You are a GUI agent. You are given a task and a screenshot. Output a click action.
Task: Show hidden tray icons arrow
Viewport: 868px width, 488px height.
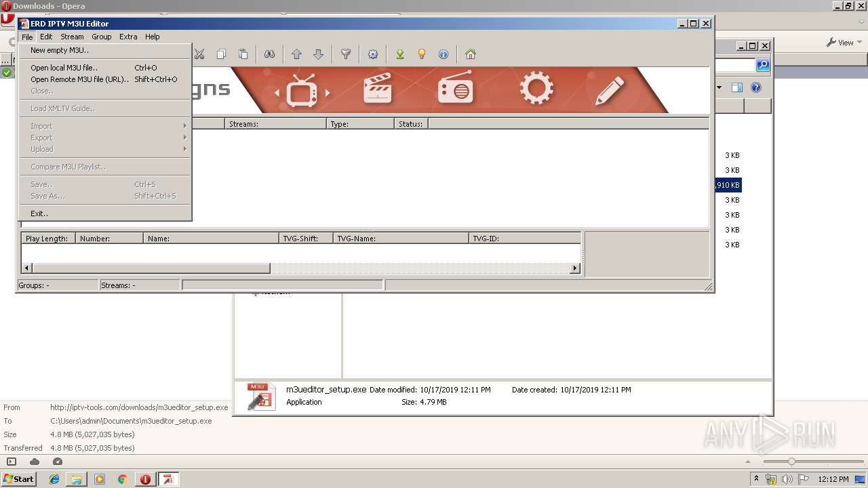pyautogui.click(x=757, y=479)
